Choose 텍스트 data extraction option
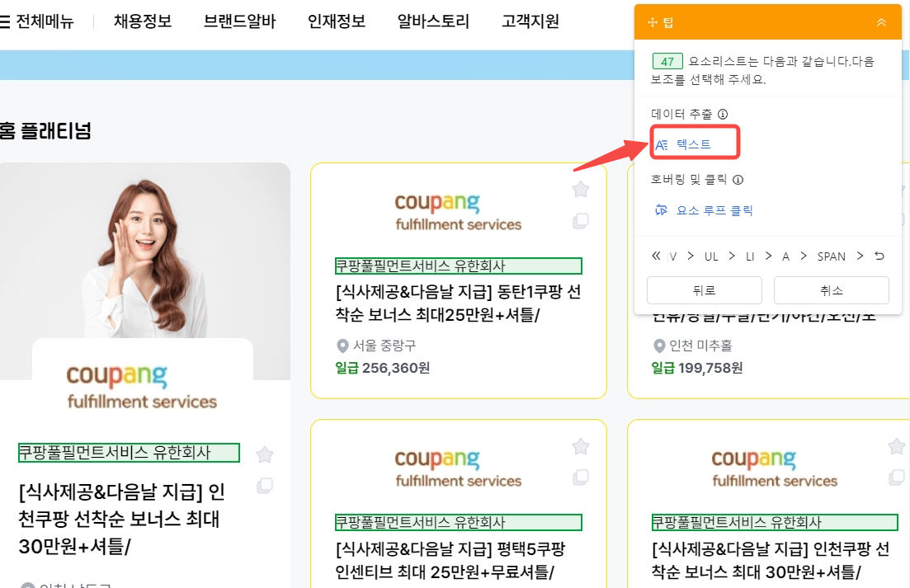 (693, 144)
